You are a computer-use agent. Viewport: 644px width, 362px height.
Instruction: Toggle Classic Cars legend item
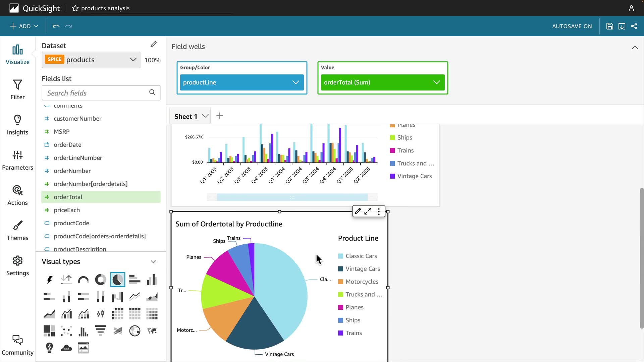click(x=361, y=256)
